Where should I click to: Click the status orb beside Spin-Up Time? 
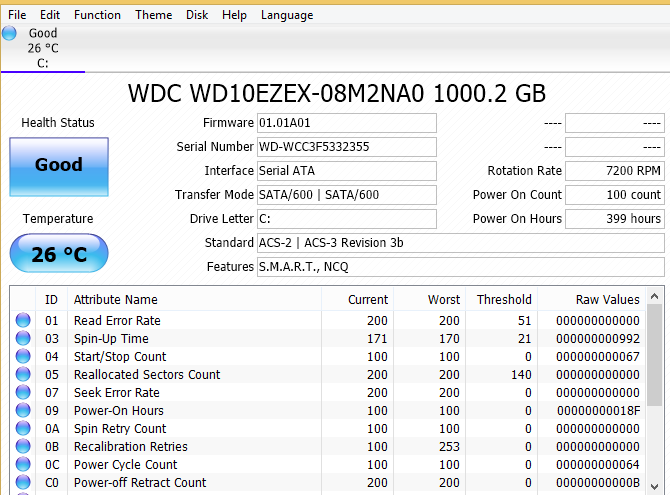click(22, 339)
